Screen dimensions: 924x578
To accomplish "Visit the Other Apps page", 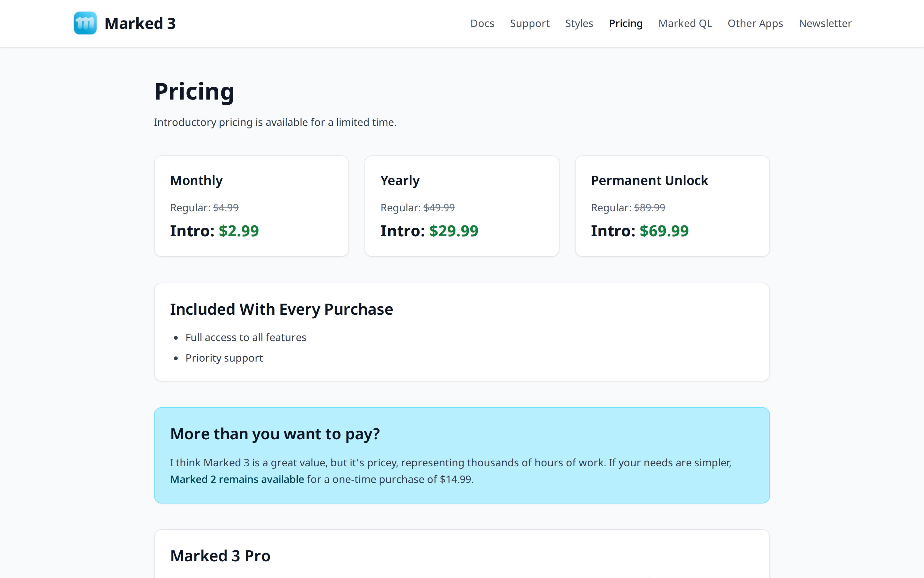I will coord(755,23).
